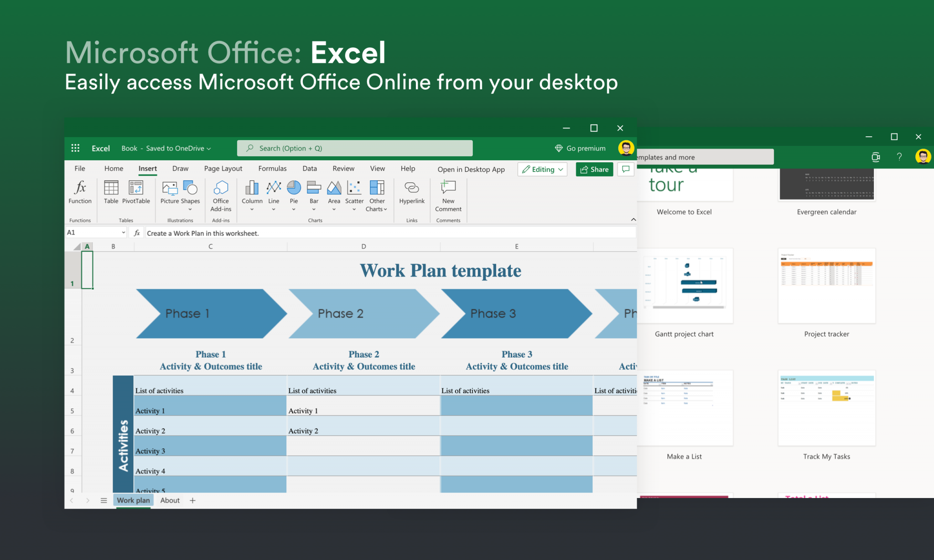The image size is (934, 560).
Task: Switch to the Draw tab
Action: [x=180, y=169]
